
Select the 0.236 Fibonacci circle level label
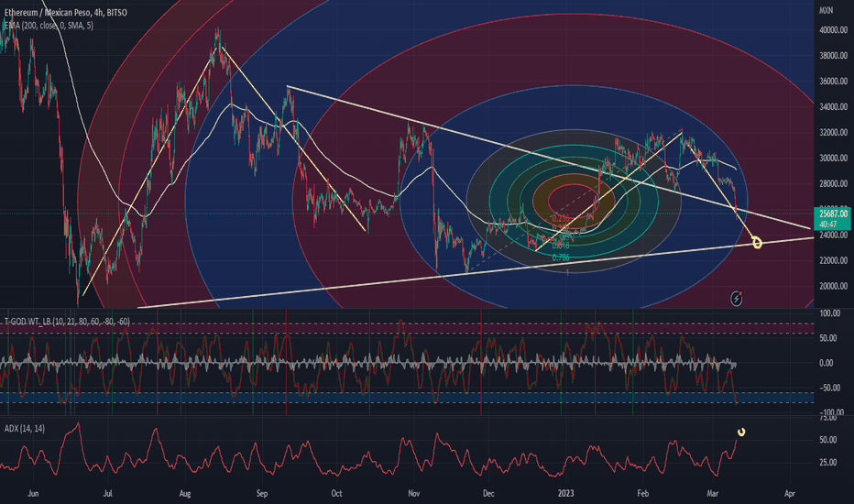coord(561,218)
